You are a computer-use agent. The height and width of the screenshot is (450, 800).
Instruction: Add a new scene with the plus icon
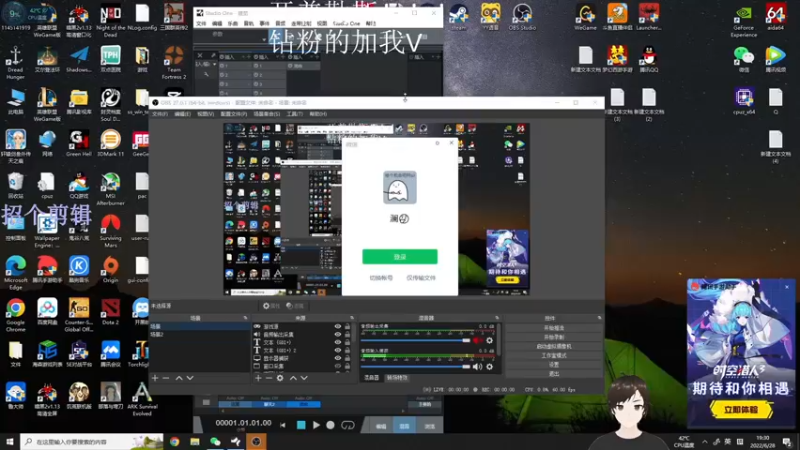click(x=155, y=378)
